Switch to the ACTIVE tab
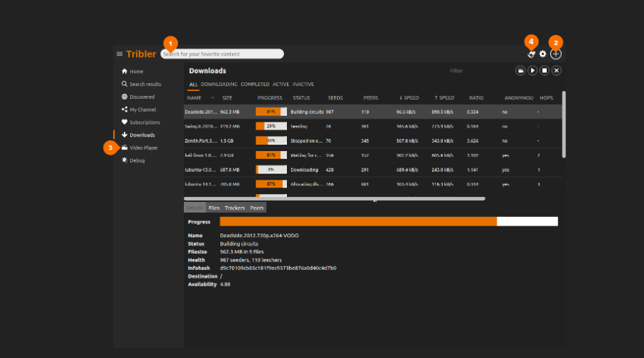The height and width of the screenshot is (358, 644). 281,84
